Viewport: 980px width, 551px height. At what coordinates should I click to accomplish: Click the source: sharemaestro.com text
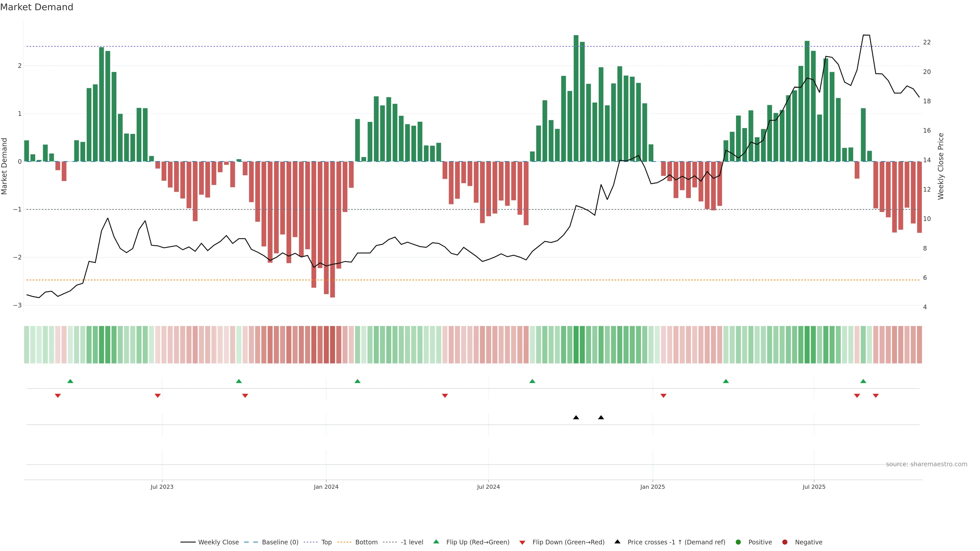pyautogui.click(x=926, y=464)
